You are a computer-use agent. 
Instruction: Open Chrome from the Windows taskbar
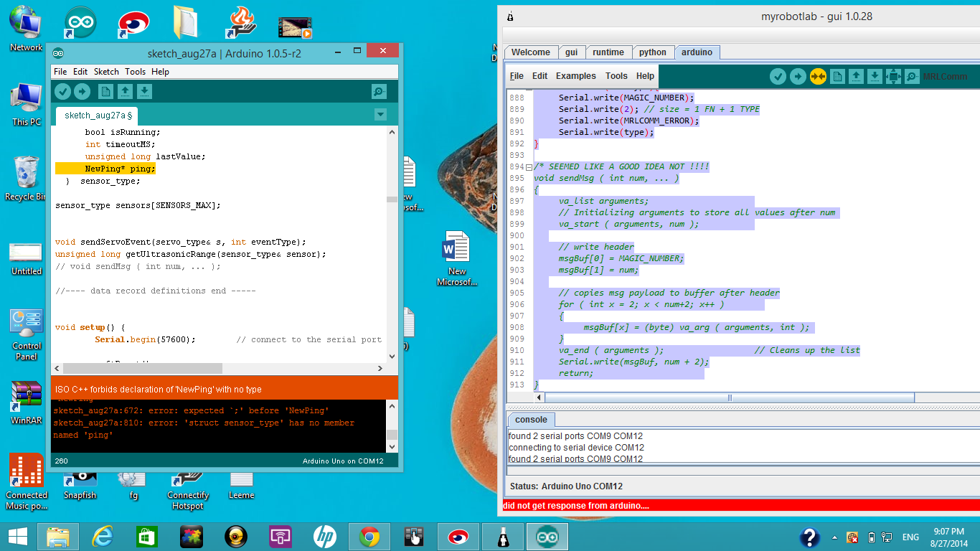(369, 537)
